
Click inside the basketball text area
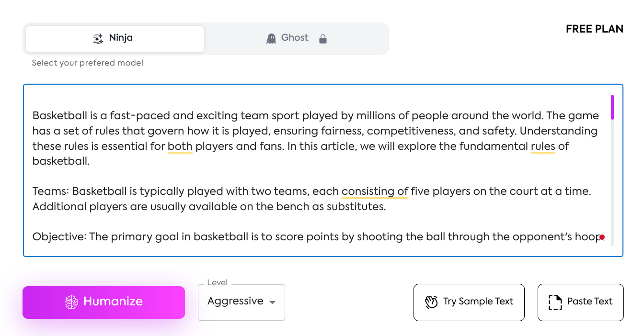point(316,170)
